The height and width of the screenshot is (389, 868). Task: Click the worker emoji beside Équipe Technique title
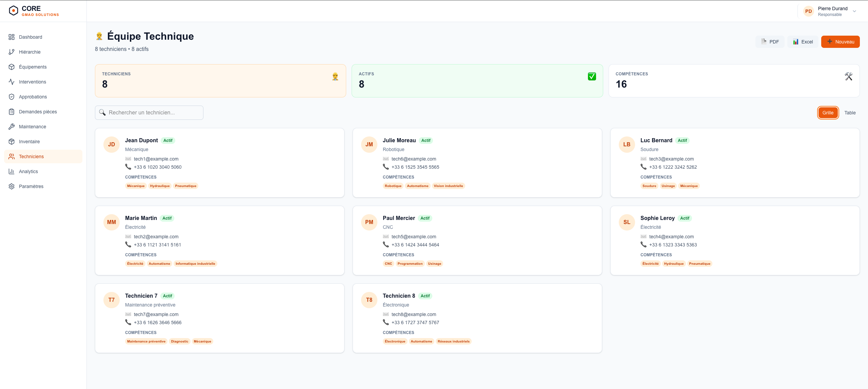click(x=99, y=36)
